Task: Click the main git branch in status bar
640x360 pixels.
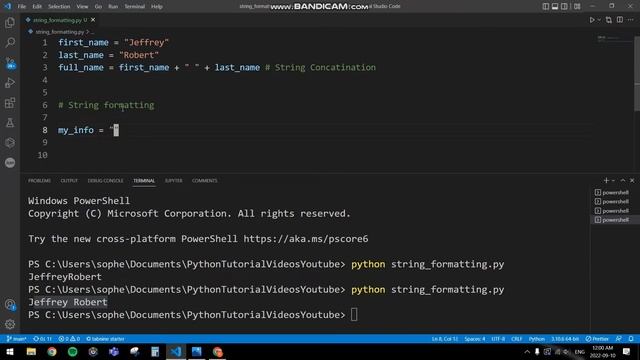Action: 16,339
